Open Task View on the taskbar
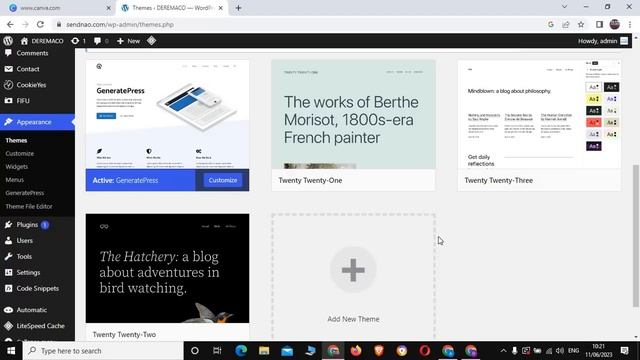The height and width of the screenshot is (360, 640). click(x=217, y=351)
